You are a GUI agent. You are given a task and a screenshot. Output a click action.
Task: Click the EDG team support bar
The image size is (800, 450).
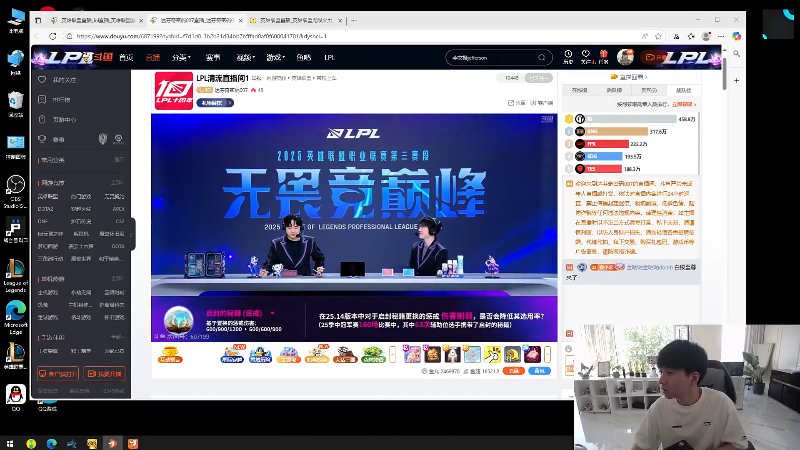point(604,156)
